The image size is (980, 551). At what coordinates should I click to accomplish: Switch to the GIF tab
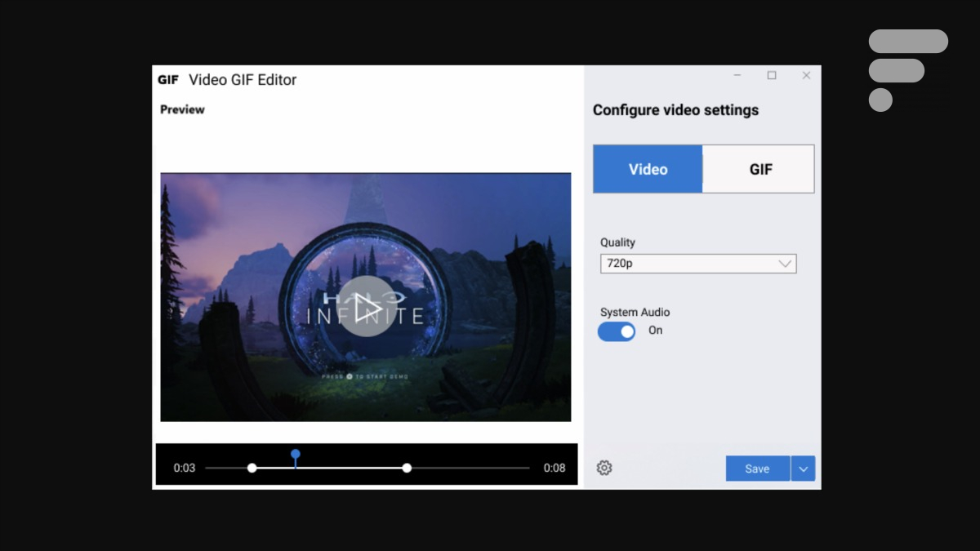tap(759, 169)
